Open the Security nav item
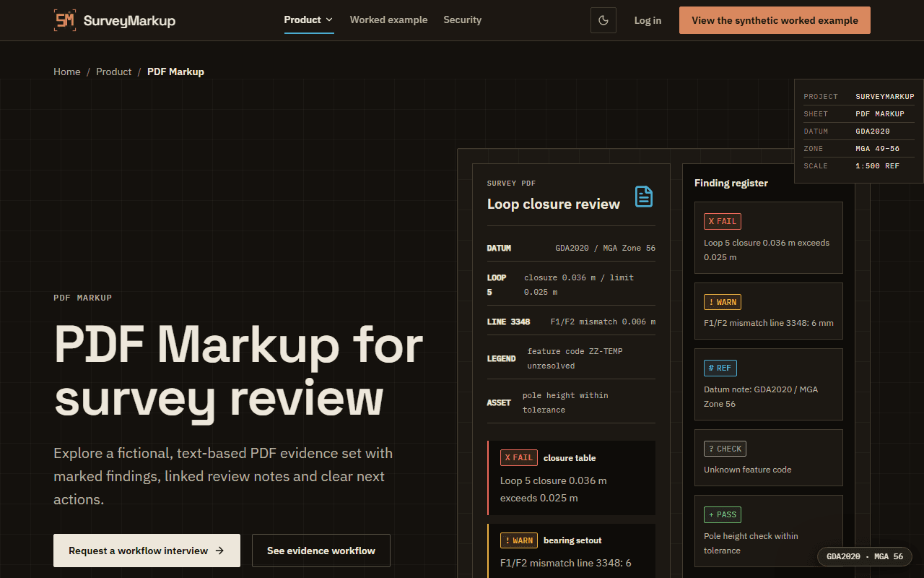 [x=462, y=20]
